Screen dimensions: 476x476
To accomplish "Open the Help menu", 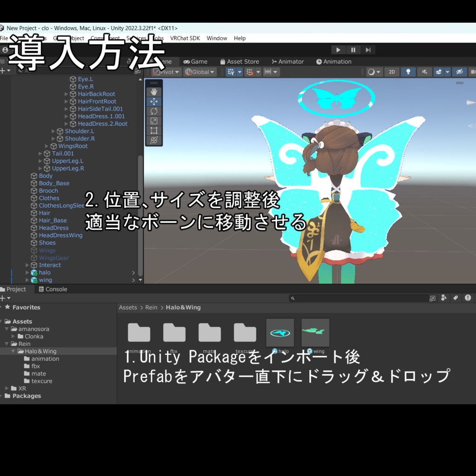I will (x=239, y=38).
